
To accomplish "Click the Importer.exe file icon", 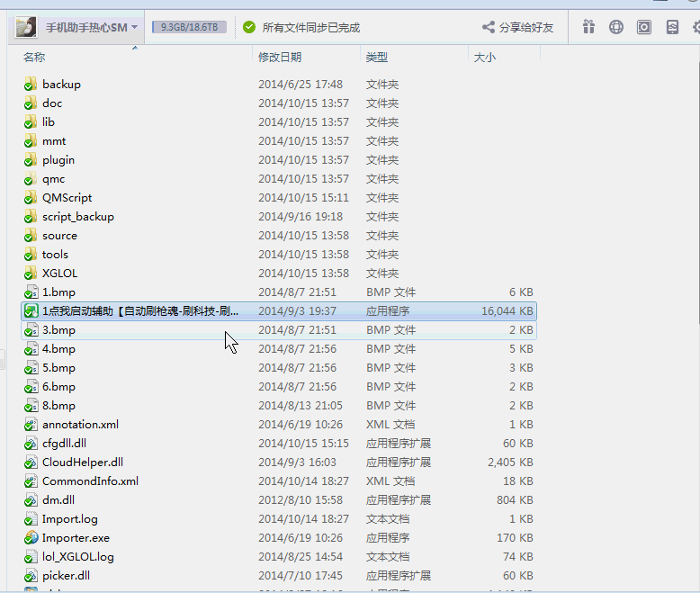I will click(31, 537).
